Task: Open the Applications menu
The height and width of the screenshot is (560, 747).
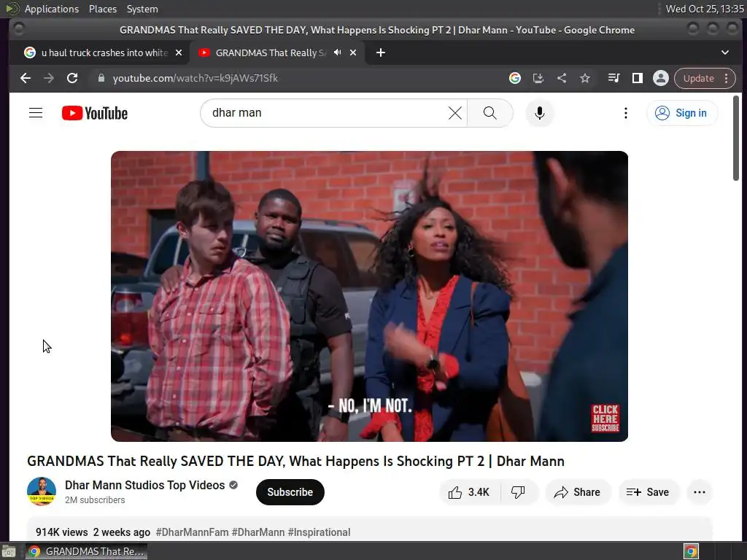Action: pos(52,9)
